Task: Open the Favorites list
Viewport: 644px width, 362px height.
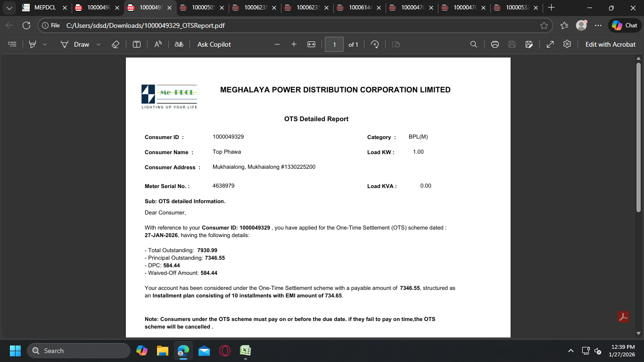Action: [x=564, y=25]
